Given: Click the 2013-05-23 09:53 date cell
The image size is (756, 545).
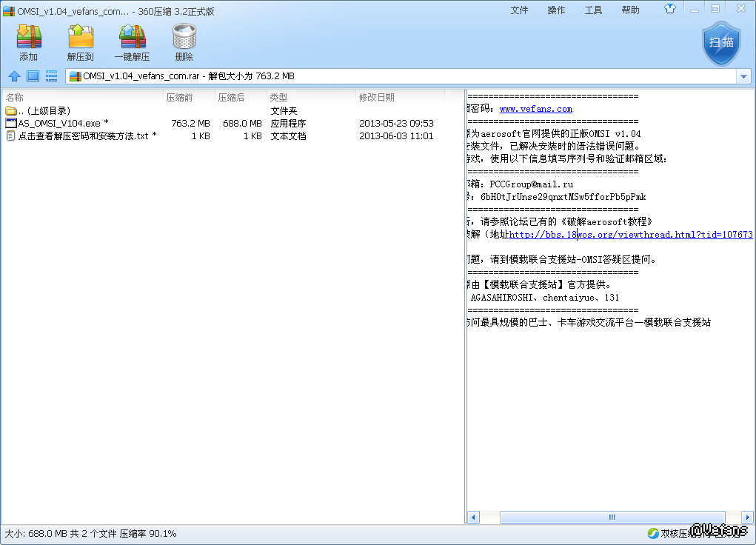Looking at the screenshot, I should pos(396,124).
